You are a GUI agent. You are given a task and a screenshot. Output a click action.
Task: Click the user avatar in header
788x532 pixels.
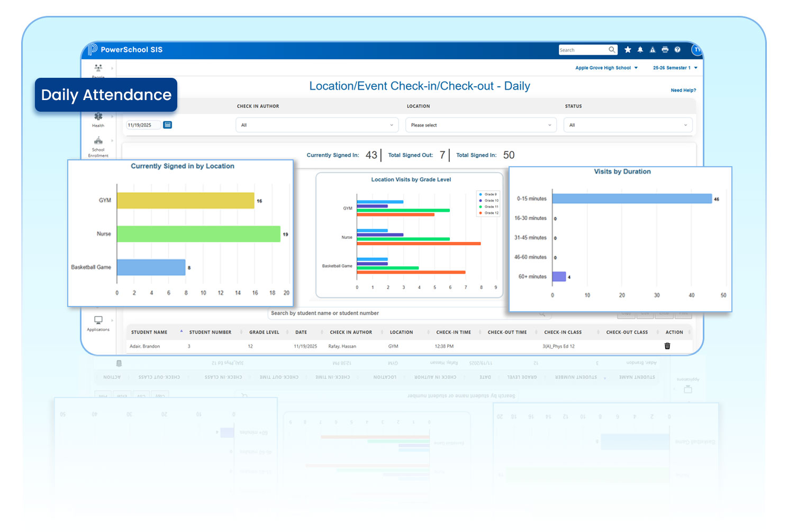pos(696,50)
